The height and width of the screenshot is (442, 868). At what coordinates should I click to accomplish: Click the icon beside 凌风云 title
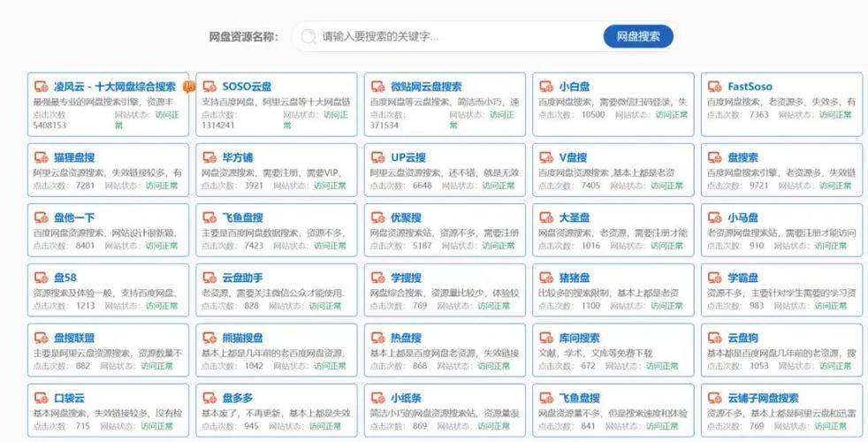[x=41, y=87]
